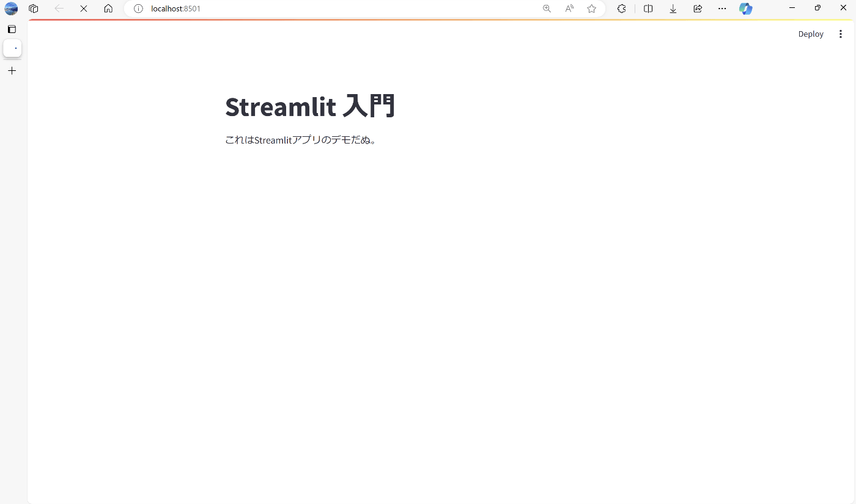Restore down the browser window

(817, 8)
